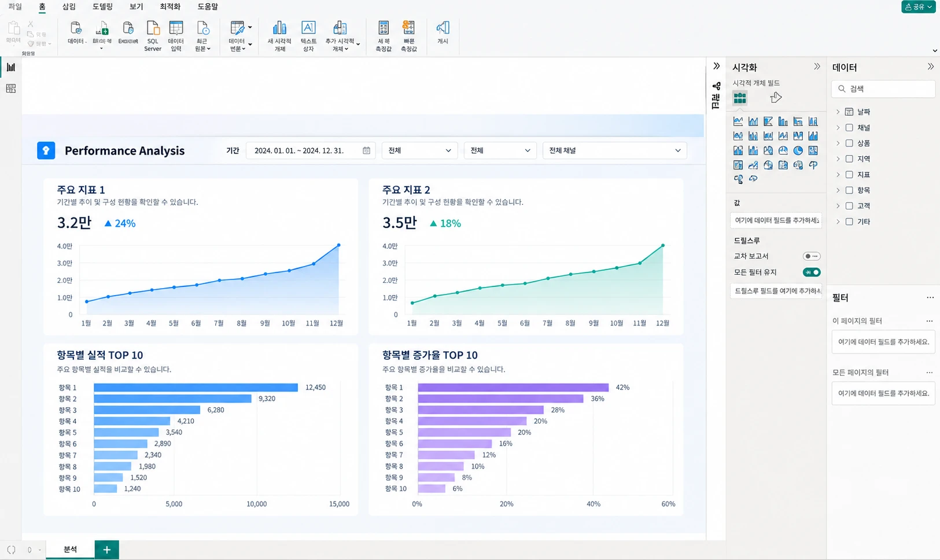Click the 검색 search field in data pane
Screen dimensions: 940x560
pyautogui.click(x=883, y=89)
